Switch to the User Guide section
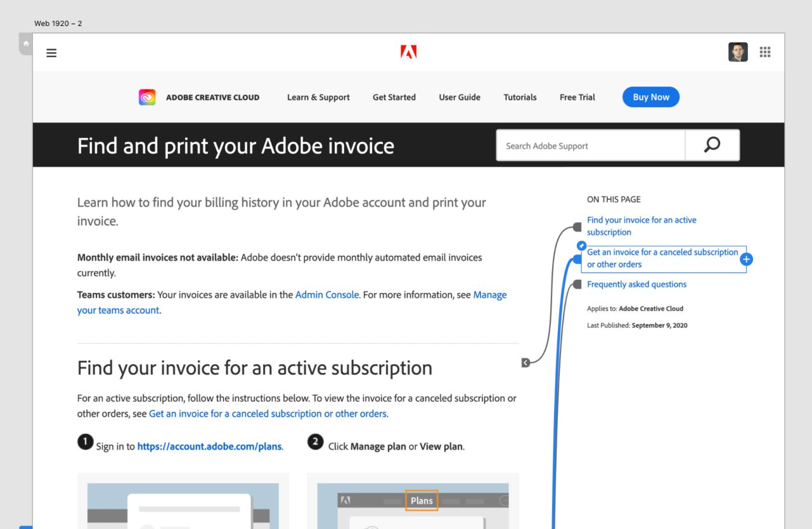 click(459, 97)
